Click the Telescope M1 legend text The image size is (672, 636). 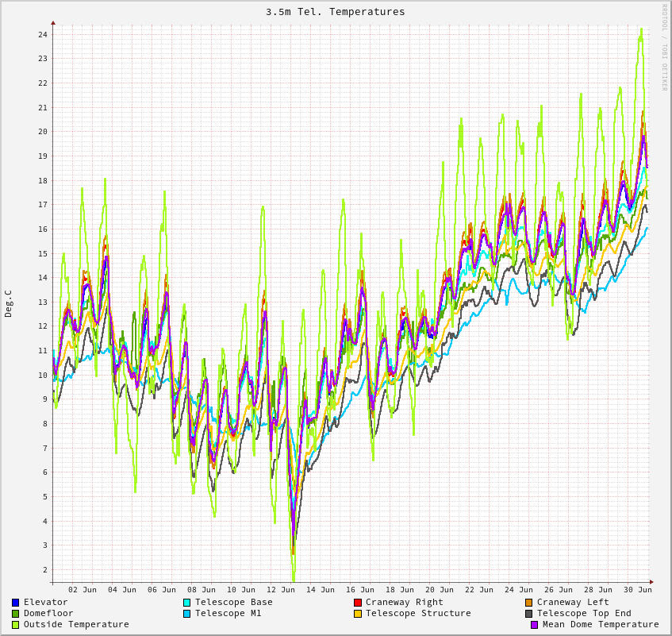click(228, 614)
